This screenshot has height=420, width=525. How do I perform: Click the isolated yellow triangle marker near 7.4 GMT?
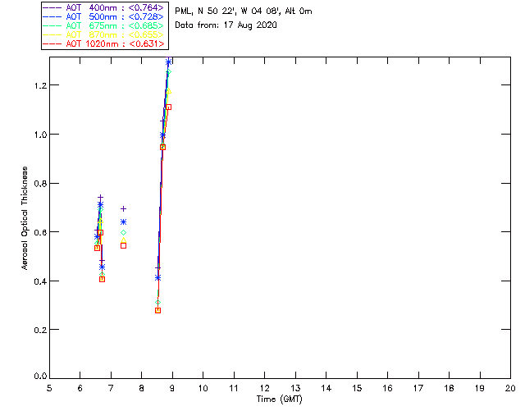pos(123,240)
